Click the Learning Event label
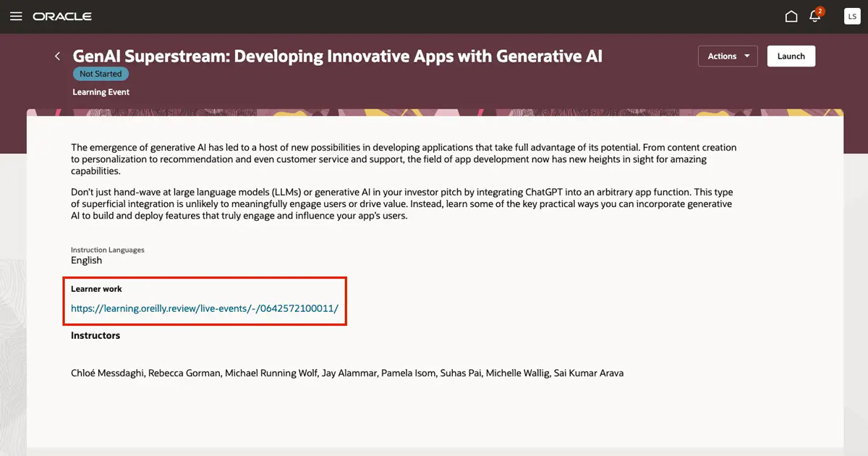The width and height of the screenshot is (868, 456). [x=101, y=92]
